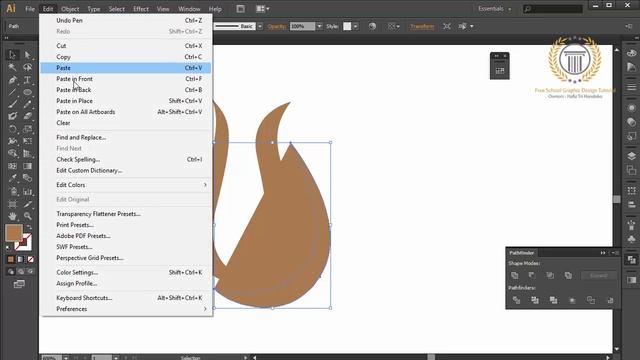Expand the Edit Colors submenu
Image resolution: width=640 pixels, height=360 pixels.
(x=126, y=185)
